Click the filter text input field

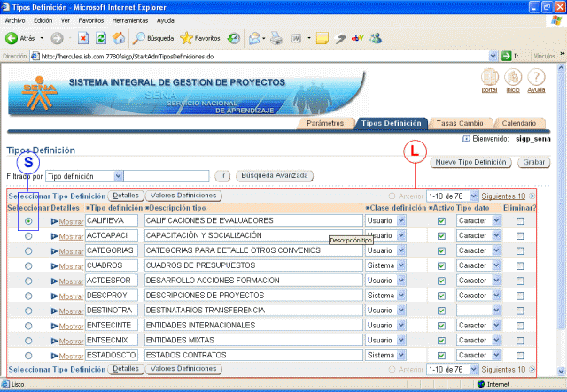pyautogui.click(x=167, y=176)
